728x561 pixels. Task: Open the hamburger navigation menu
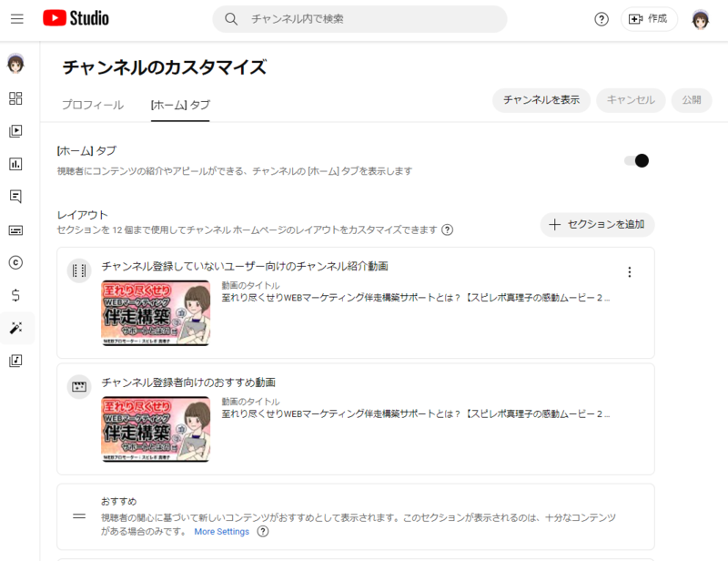click(x=16, y=18)
